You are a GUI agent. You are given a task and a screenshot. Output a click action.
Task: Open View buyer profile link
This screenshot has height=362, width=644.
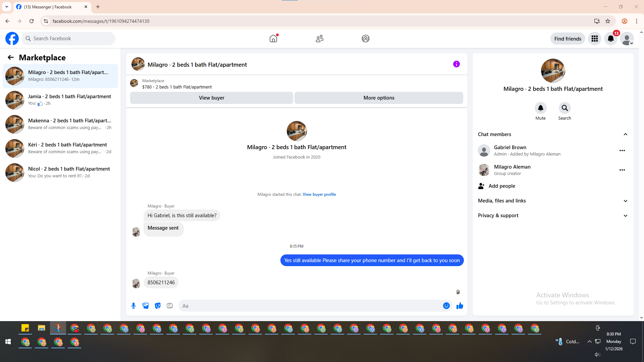coord(319,194)
